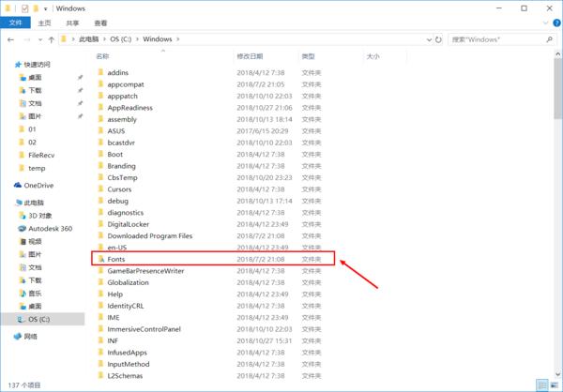Select the Fonts folder

(x=213, y=259)
